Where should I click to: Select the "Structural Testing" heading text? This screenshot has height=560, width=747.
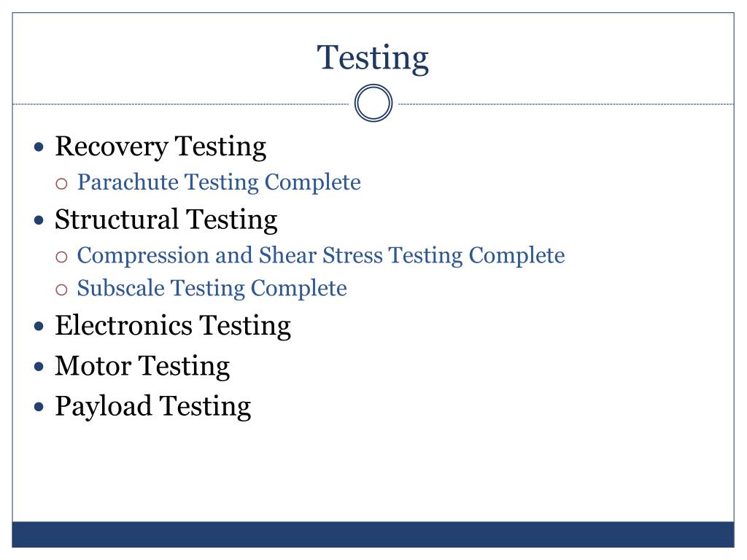(166, 219)
